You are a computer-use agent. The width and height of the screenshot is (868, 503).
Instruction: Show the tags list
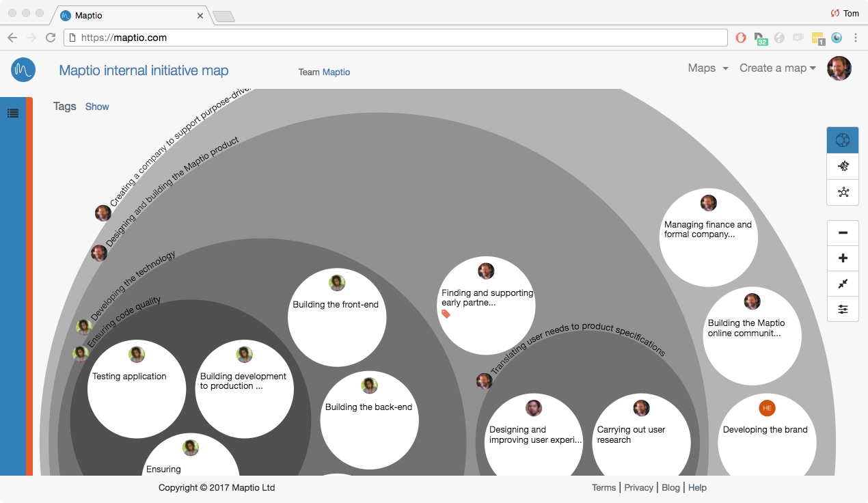[97, 107]
